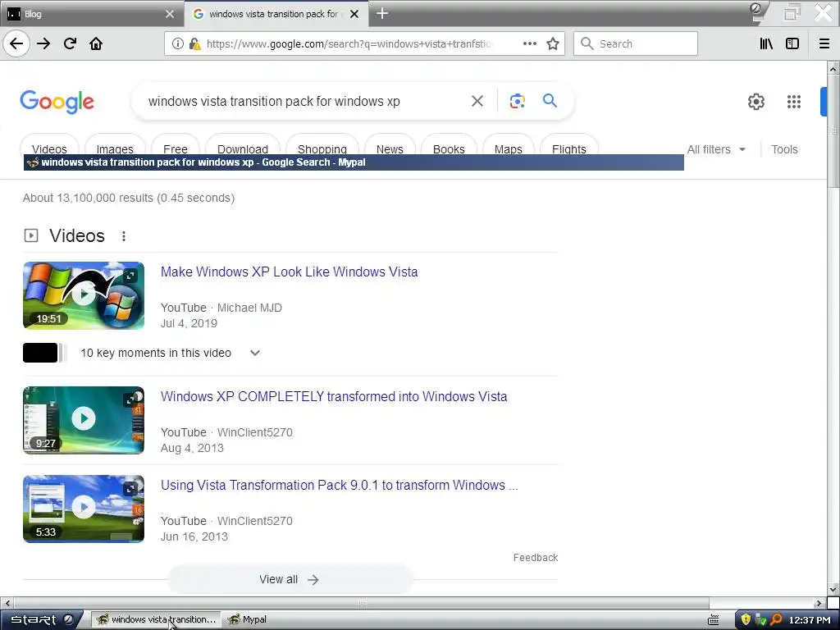
Task: Click View all videos button
Action: (290, 579)
